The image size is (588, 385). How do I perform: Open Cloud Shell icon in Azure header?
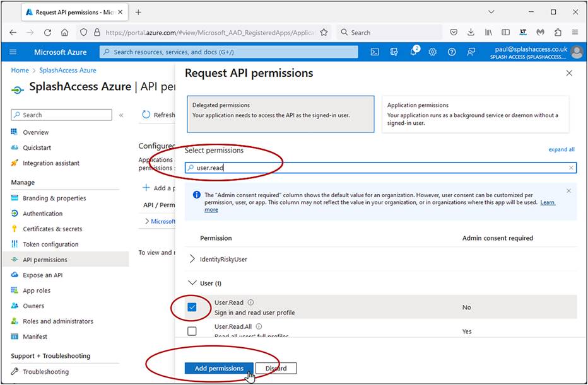coord(374,52)
